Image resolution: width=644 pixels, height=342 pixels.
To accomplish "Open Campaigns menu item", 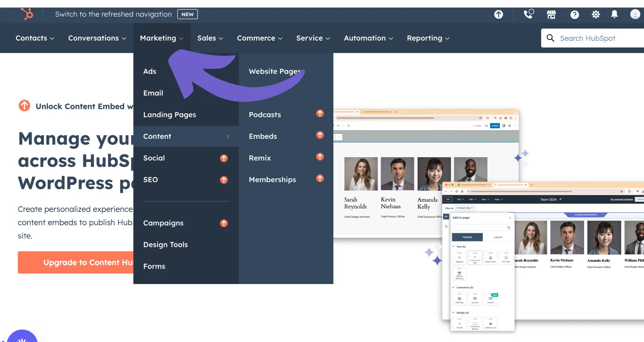I will click(x=163, y=223).
